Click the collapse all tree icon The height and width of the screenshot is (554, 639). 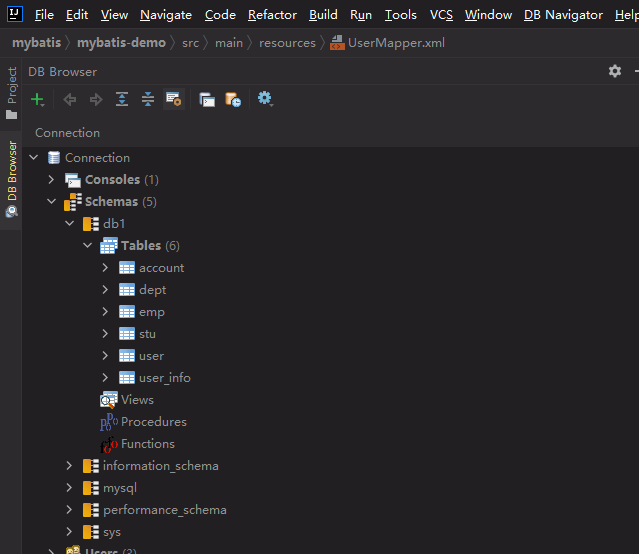pos(148,99)
